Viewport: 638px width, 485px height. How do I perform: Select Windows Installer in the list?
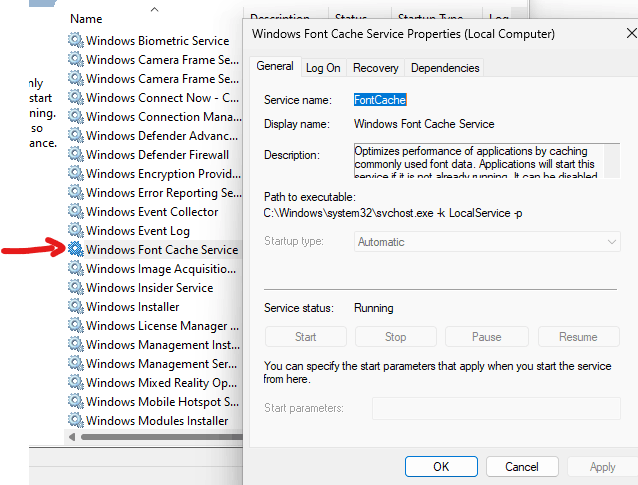(x=155, y=306)
